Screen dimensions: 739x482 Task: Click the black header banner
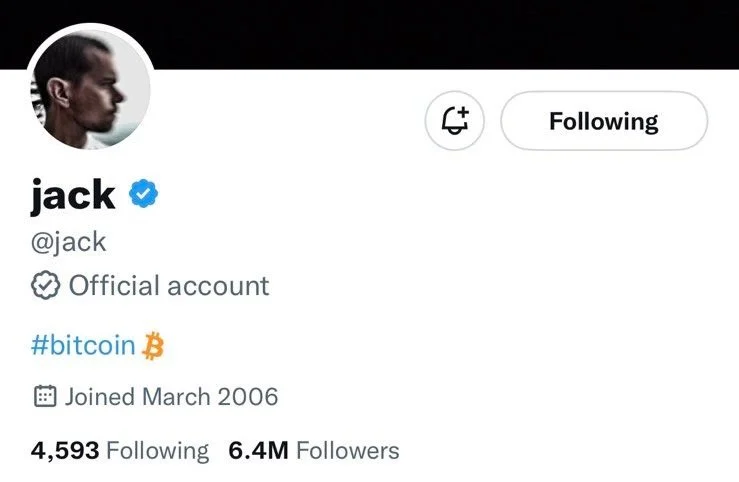(450, 30)
